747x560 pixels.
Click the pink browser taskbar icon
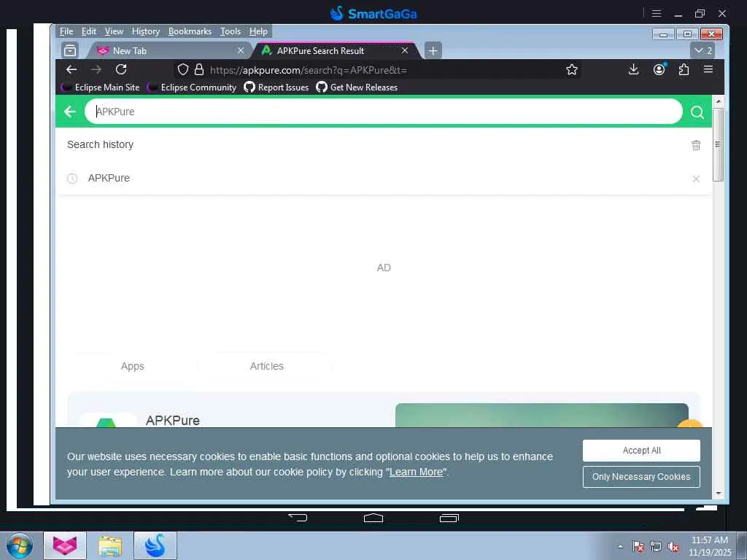(x=65, y=545)
